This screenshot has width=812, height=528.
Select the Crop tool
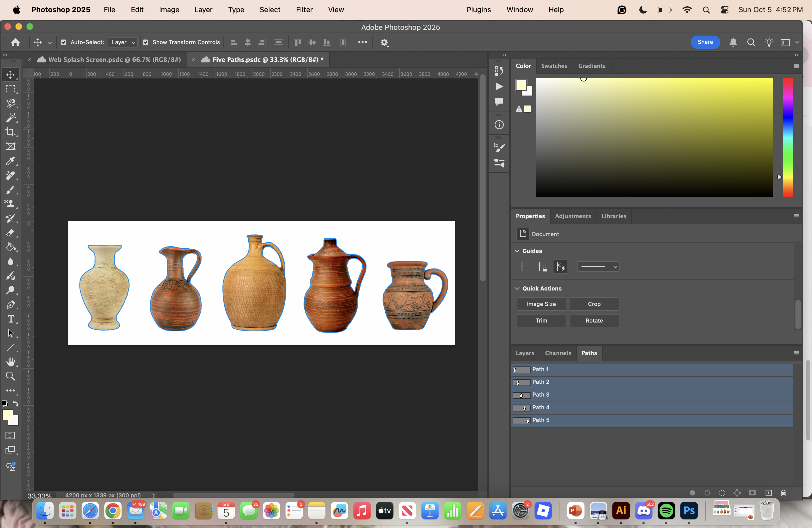tap(10, 132)
